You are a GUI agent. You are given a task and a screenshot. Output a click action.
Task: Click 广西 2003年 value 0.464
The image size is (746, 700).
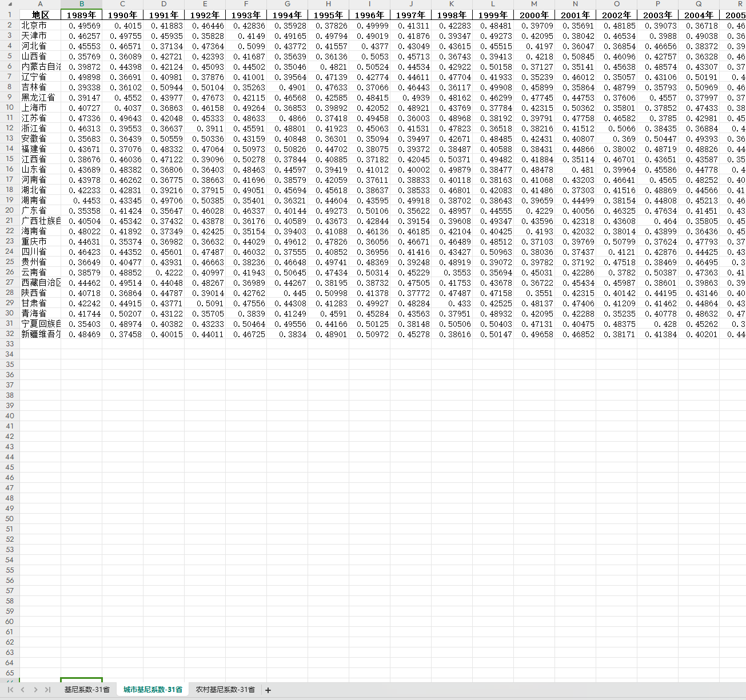657,221
